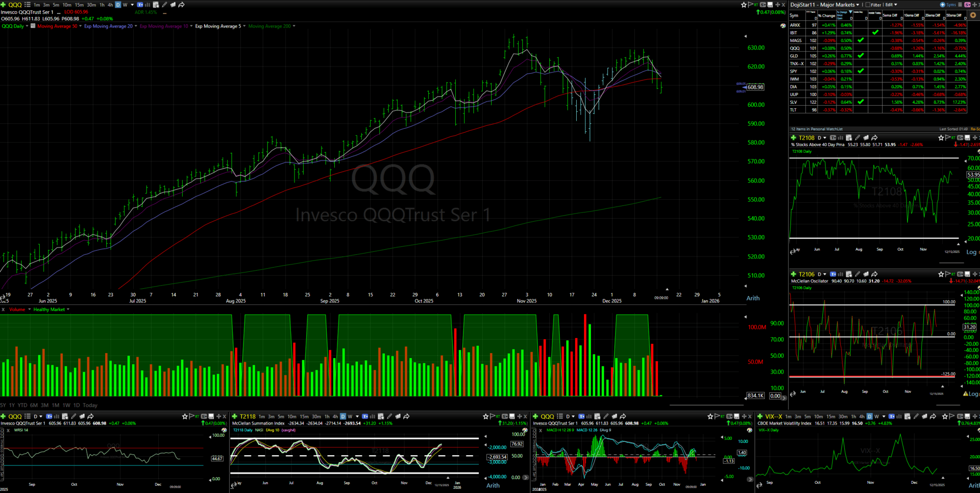Screen dimensions: 980x493
Task: Click the T2108 symbol label
Action: [807, 138]
